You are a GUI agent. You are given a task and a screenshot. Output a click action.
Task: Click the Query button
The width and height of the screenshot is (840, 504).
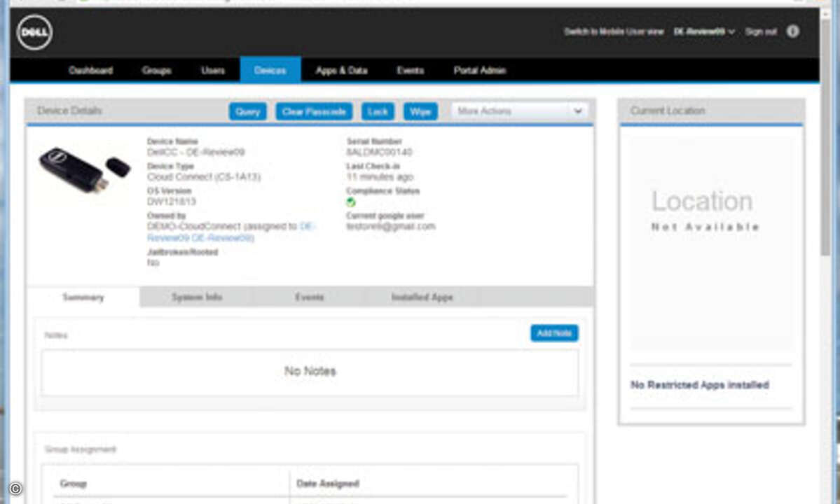[x=247, y=111]
